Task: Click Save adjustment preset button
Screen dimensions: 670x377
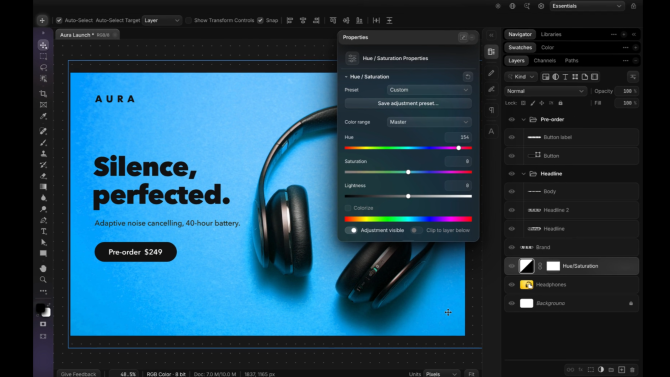Action: click(408, 103)
